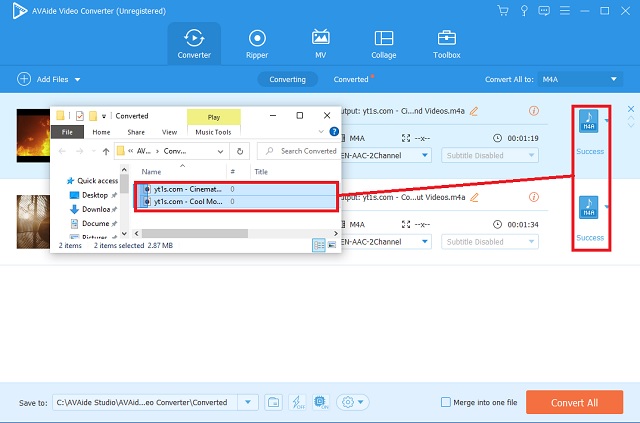This screenshot has width=640, height=423.
Task: Switch to the Ripper tab
Action: [x=257, y=44]
